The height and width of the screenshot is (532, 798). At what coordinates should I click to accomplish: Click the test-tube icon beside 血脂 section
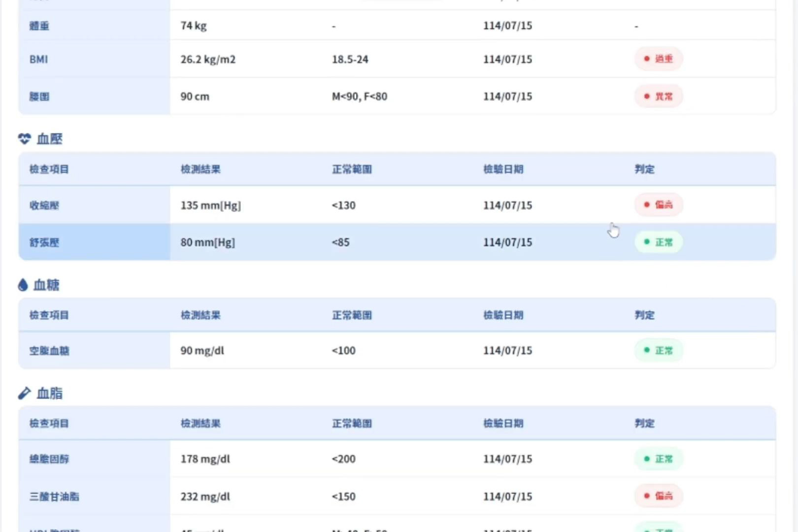pyautogui.click(x=23, y=393)
